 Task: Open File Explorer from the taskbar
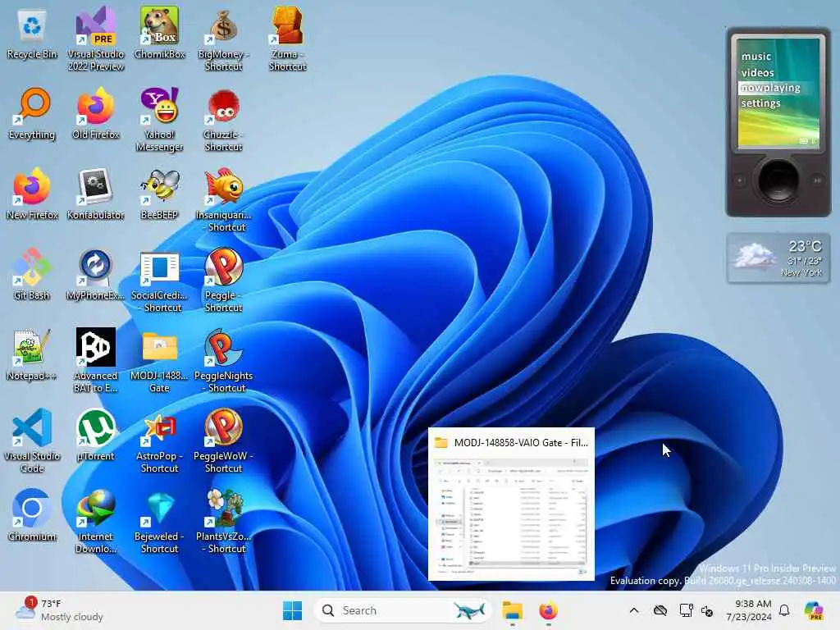(512, 610)
